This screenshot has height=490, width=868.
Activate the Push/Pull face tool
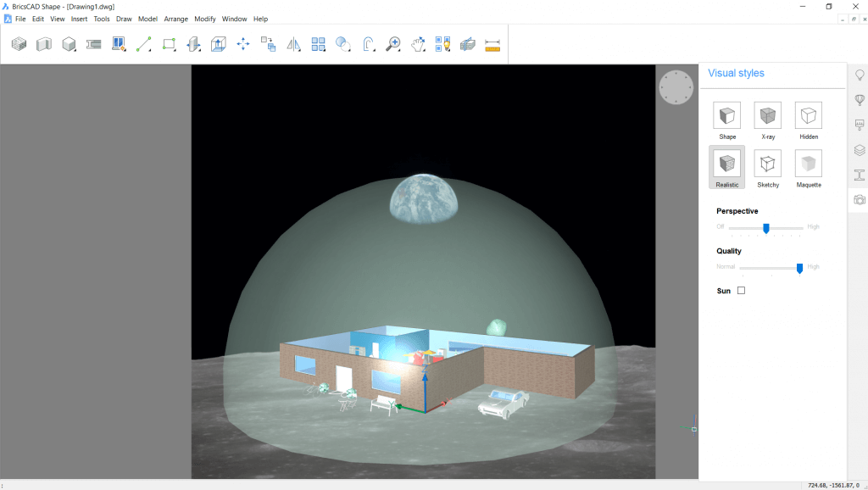(x=194, y=44)
